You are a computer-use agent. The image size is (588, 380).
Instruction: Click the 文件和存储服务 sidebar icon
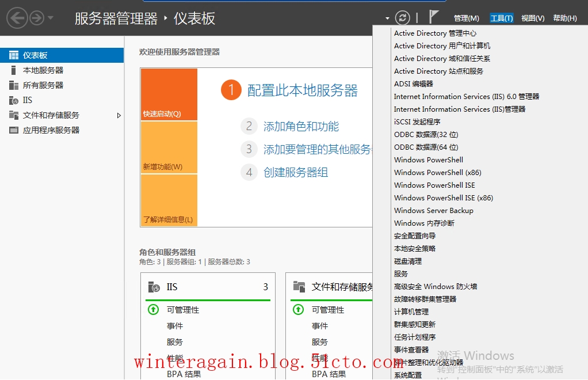pyautogui.click(x=14, y=115)
